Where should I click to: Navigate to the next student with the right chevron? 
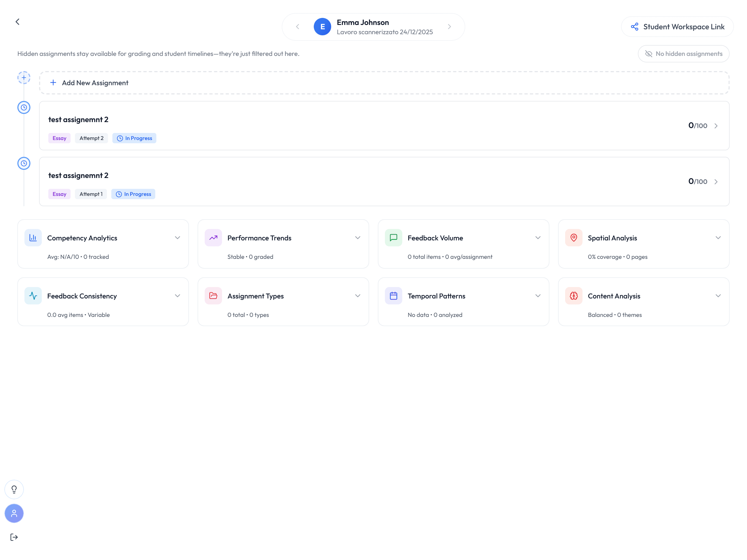click(x=449, y=26)
